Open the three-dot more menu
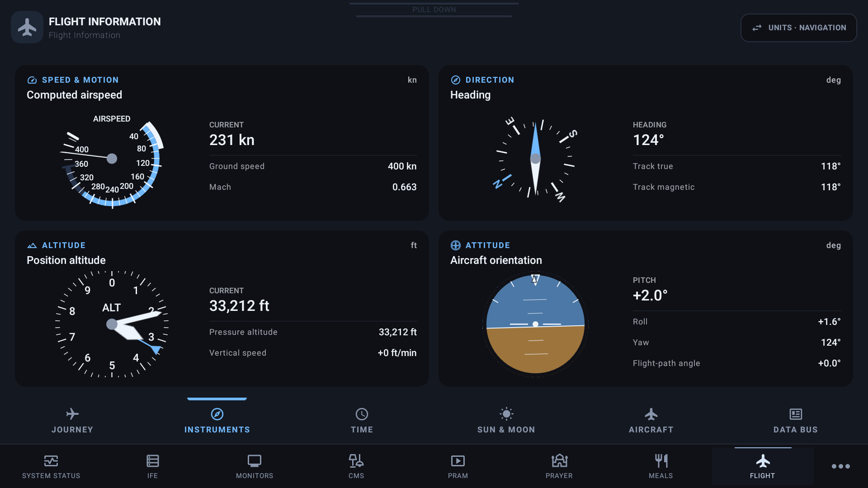 [x=841, y=466]
